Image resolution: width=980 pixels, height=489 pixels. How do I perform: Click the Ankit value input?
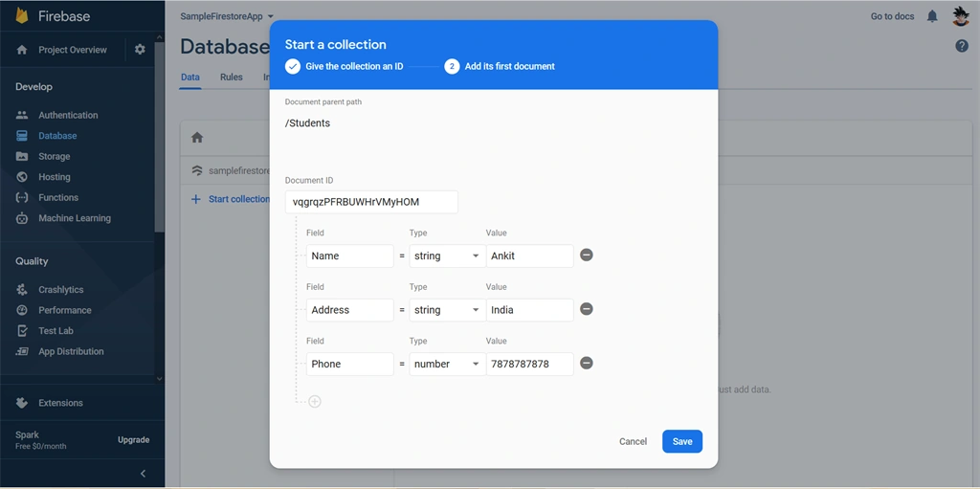(x=530, y=256)
